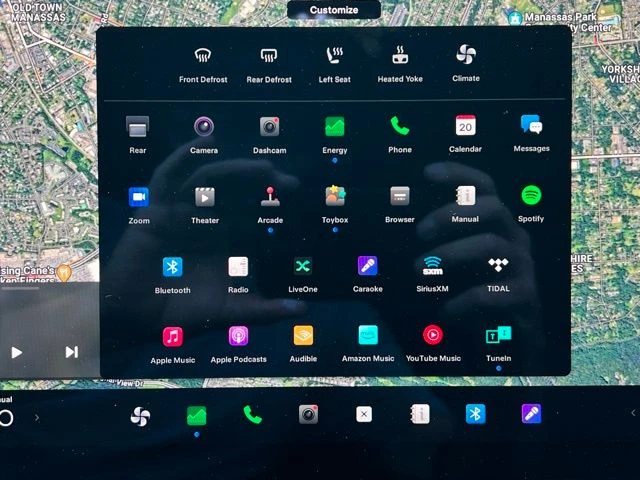Open the SiriusXM app
This screenshot has height=480, width=640.
click(x=432, y=274)
